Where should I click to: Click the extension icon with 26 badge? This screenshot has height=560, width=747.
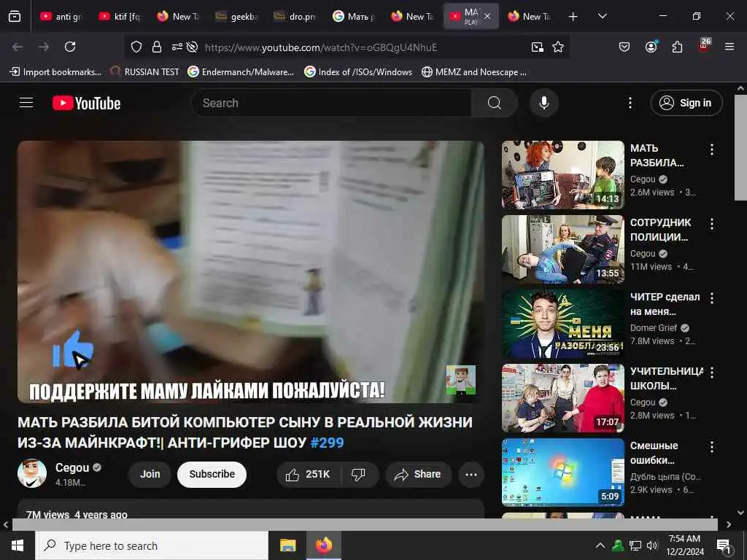click(704, 46)
